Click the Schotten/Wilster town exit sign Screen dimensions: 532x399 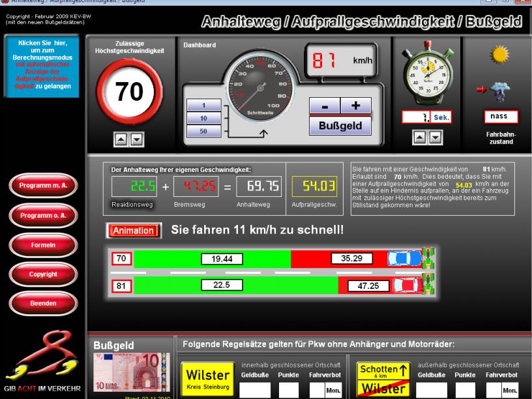383,380
